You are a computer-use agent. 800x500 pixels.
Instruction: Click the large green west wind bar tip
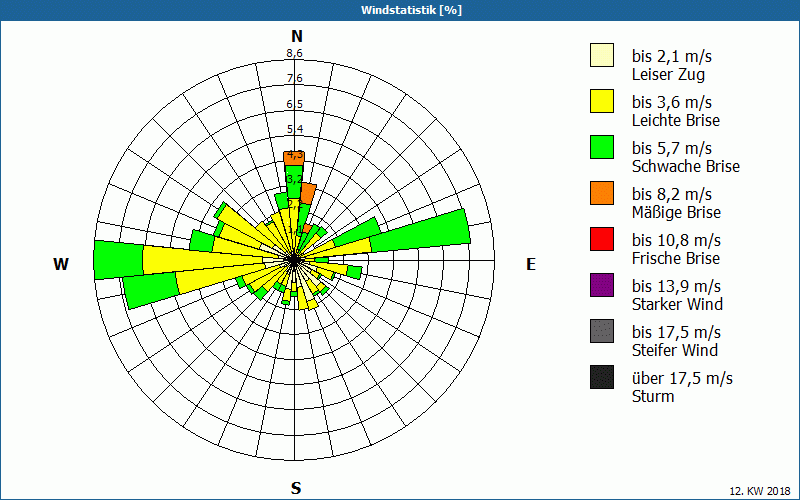point(118,260)
